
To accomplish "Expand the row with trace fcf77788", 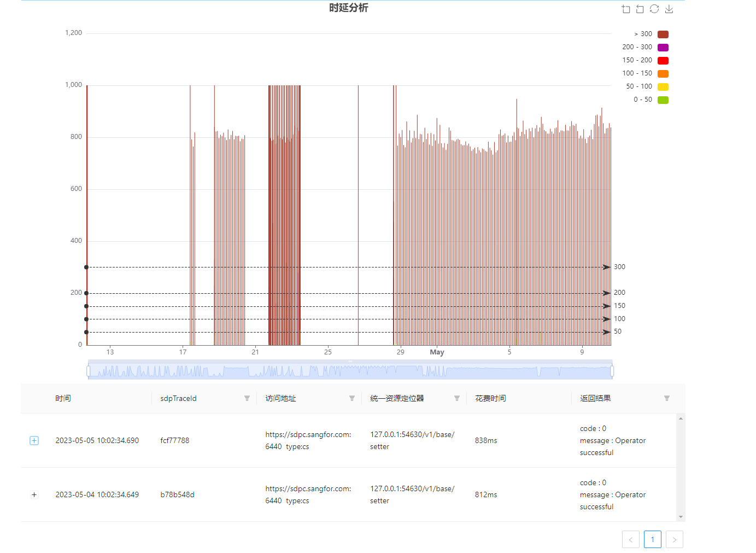I will (34, 441).
